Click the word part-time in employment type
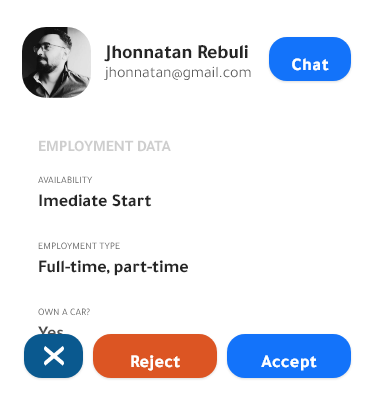This screenshot has height=403, width=376. pyautogui.click(x=151, y=268)
